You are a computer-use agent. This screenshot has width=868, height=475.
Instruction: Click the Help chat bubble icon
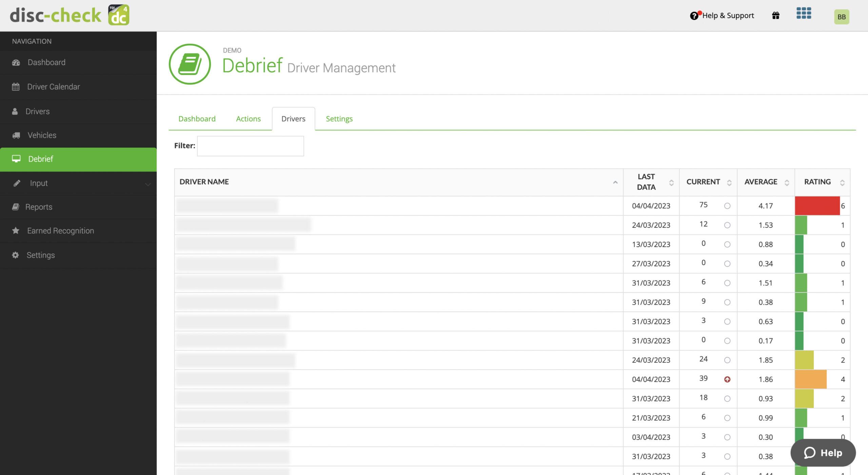(x=810, y=453)
